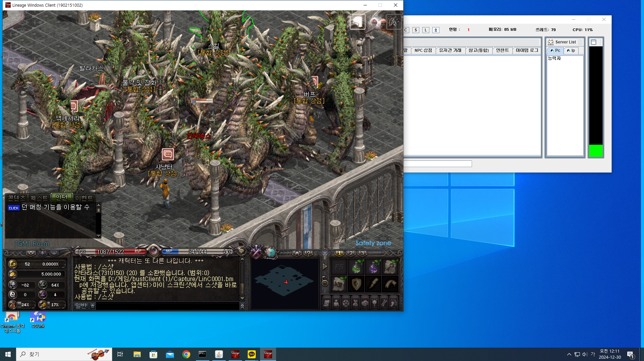Screen dimensions: 644x361
Task: Click chat log scroll-down arrow
Action: coord(242,298)
